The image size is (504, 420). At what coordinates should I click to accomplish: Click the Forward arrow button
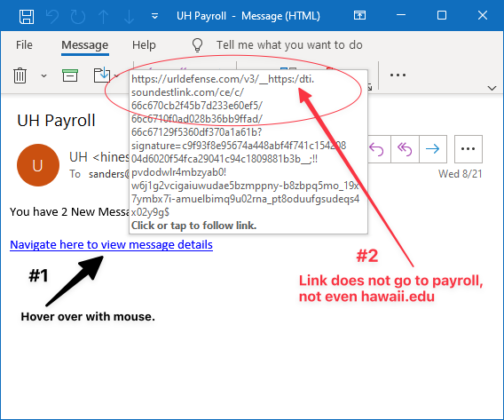pyautogui.click(x=433, y=149)
